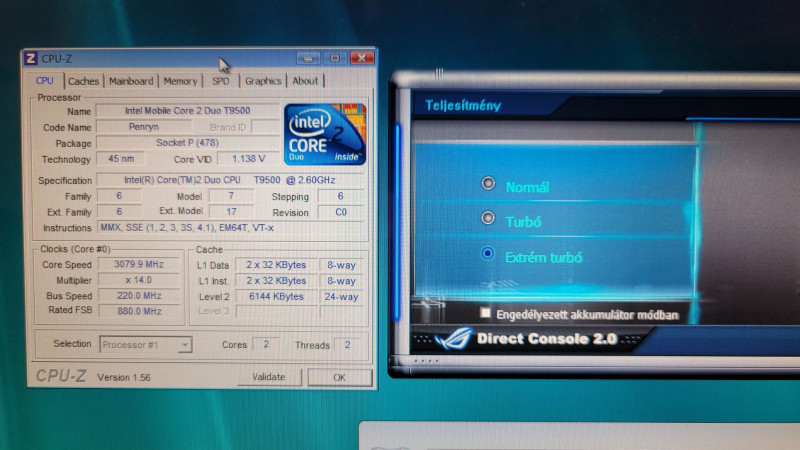
Task: Click the L1 Data size 2 x 32 KBytes
Action: click(x=276, y=265)
